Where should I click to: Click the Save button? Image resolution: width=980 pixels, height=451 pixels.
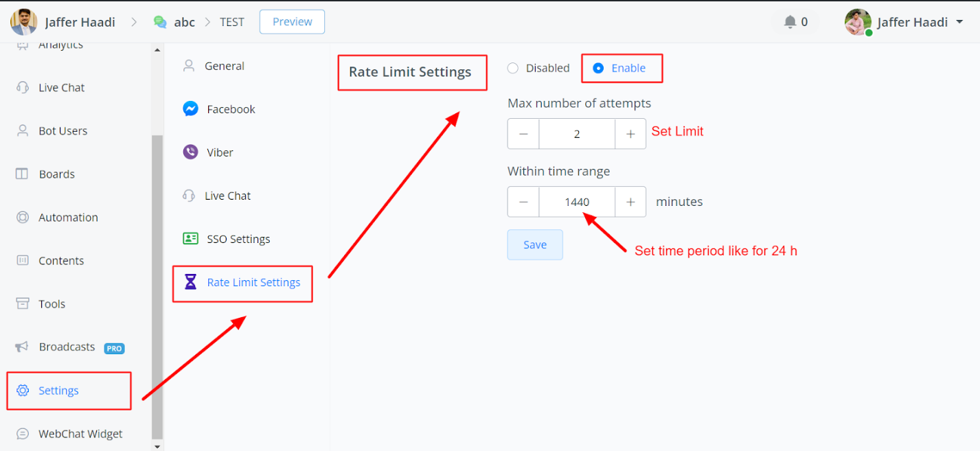point(535,245)
